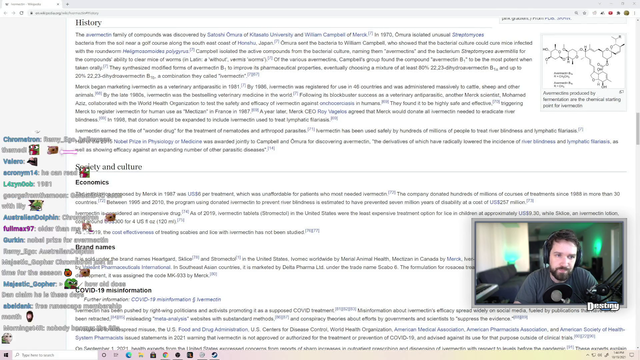The height and width of the screenshot is (360, 640).
Task: Launch Microsoft Edge from the taskbar
Action: tap(129, 355)
